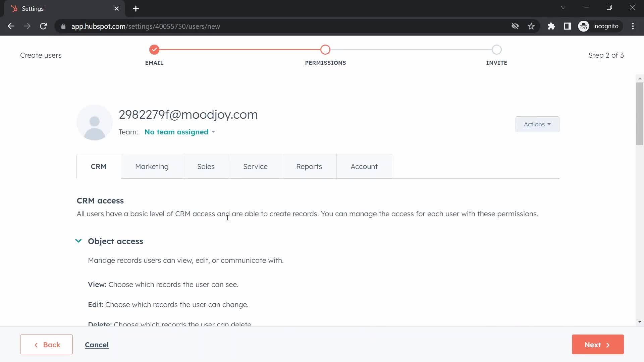Expand the No team assigned dropdown
The height and width of the screenshot is (362, 644).
click(179, 132)
